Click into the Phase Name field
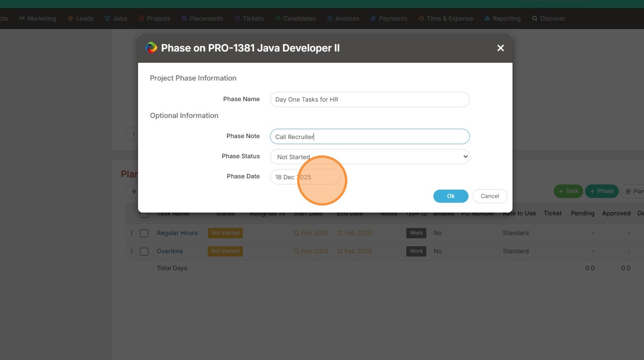Viewport: 644px width, 360px height. pyautogui.click(x=370, y=99)
